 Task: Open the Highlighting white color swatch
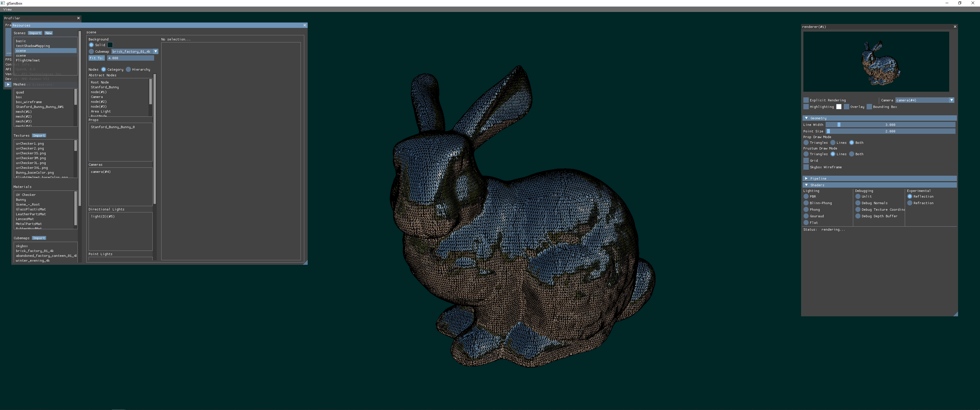tap(838, 106)
